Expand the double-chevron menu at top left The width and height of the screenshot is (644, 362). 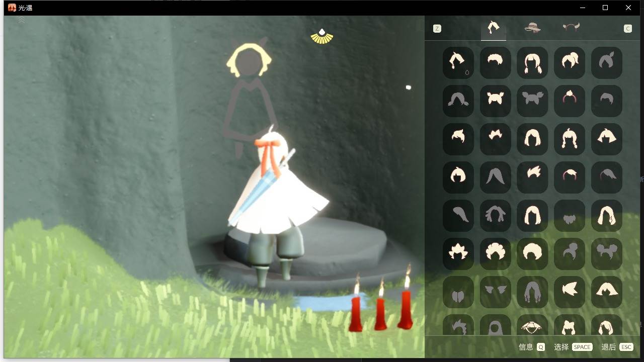pyautogui.click(x=22, y=20)
